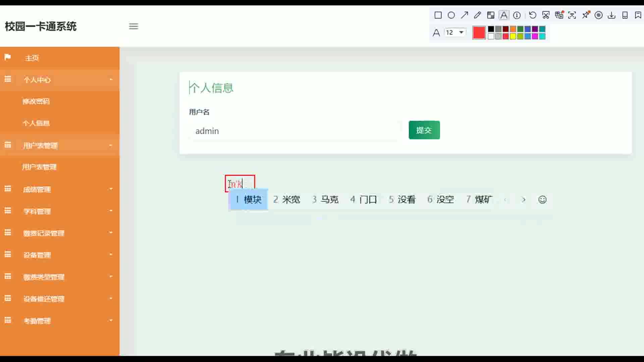
Task: Select the pencil freehand tool
Action: [477, 15]
